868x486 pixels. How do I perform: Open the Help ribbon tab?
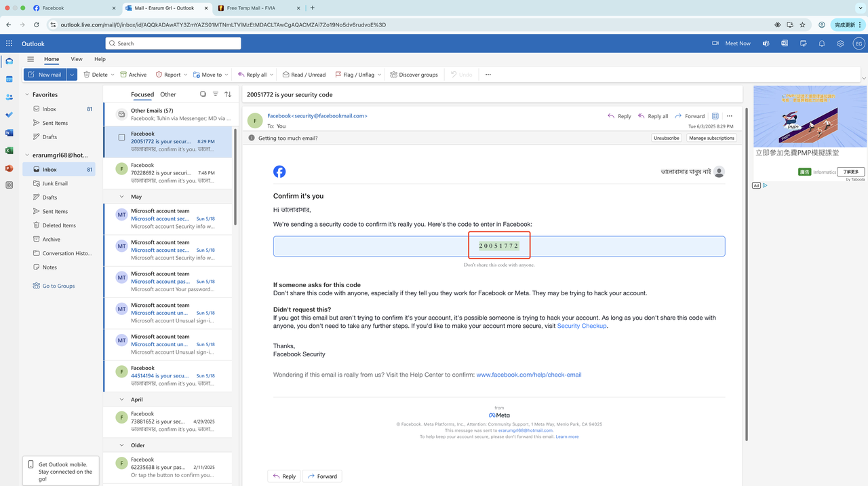tap(100, 59)
